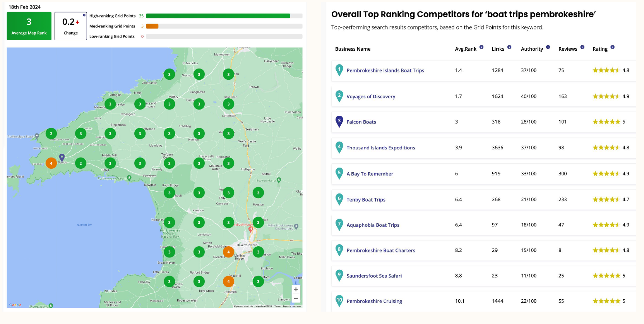
Task: Click rank pin 2 for Voyages of Discovery
Action: click(x=339, y=96)
